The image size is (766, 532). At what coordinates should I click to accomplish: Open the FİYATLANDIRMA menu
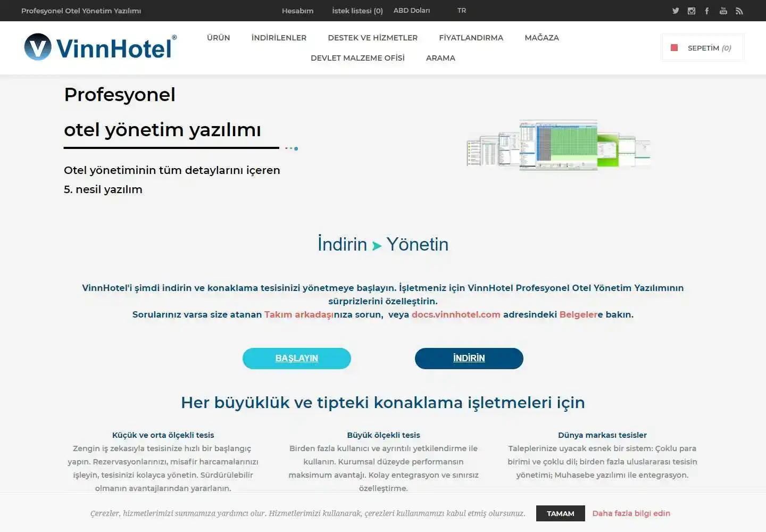tap(471, 38)
